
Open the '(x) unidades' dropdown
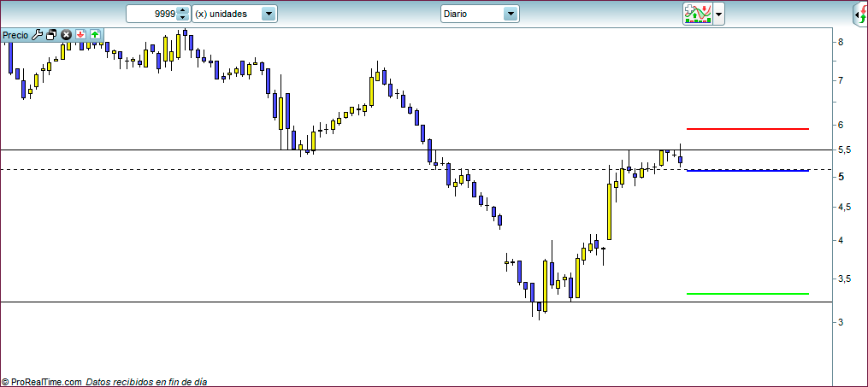(269, 14)
